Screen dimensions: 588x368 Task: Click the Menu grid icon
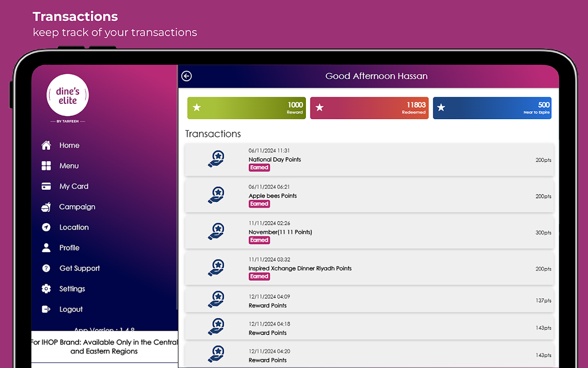[x=46, y=166]
